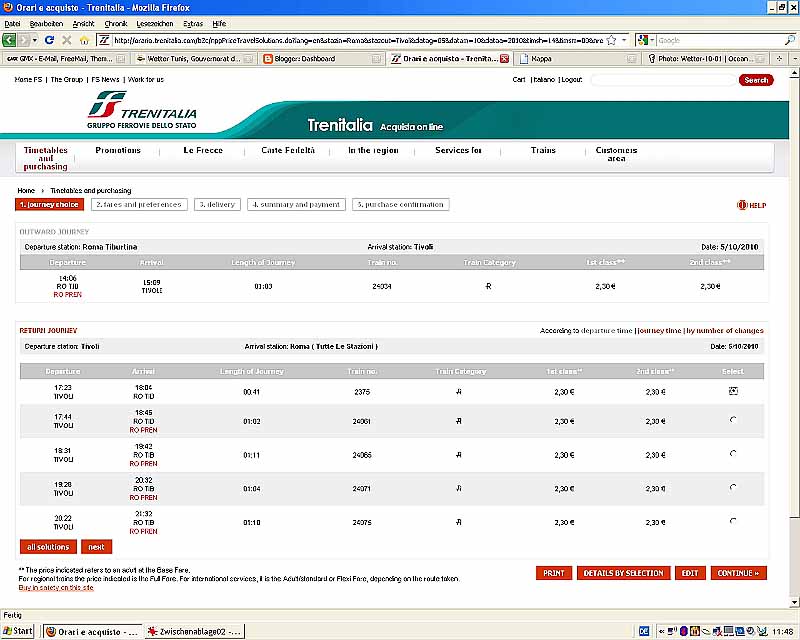This screenshot has width=800, height=640.
Task: Sort results by number of changes
Action: tap(725, 331)
